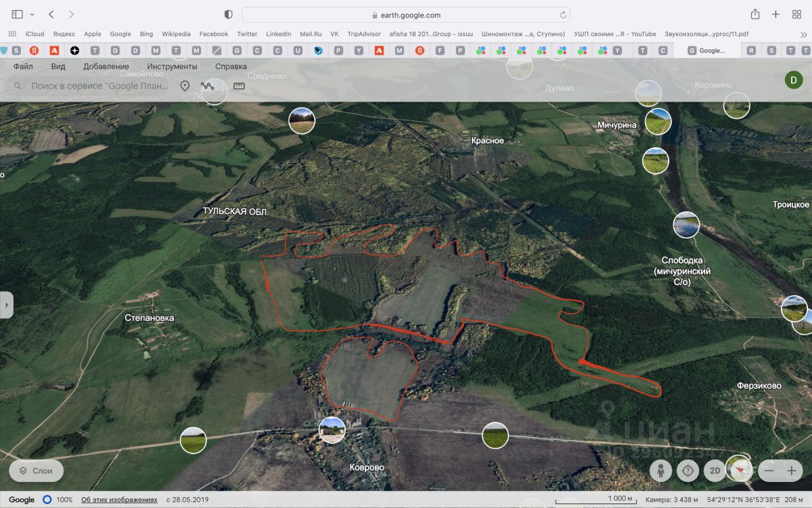Click the camera altitude readout 3 438 м
The height and width of the screenshot is (508, 812).
click(x=672, y=500)
